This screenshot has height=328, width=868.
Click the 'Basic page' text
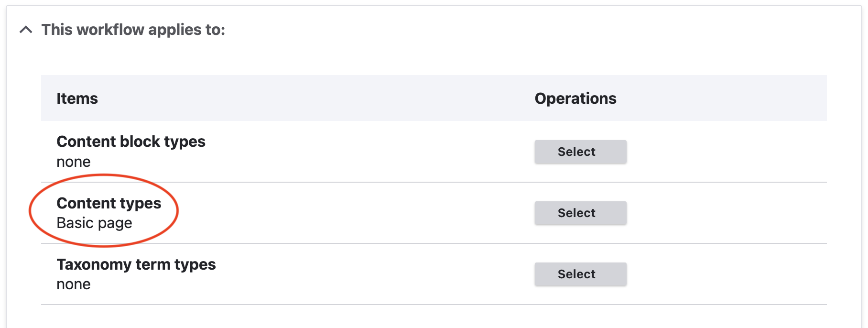point(94,223)
